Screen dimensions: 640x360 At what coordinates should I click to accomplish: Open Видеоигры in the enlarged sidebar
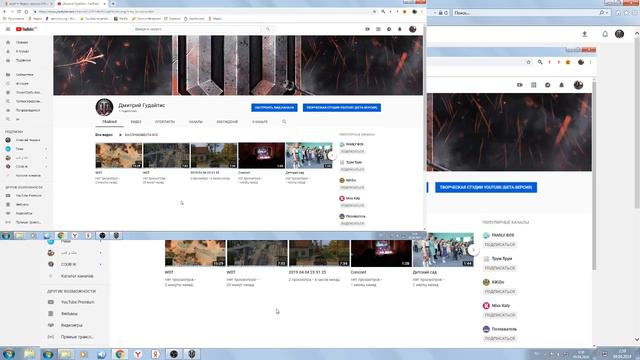[71, 325]
